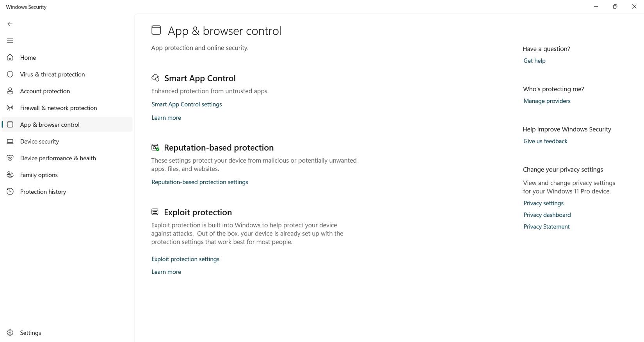Click Learn more under Smart App Control

pos(166,118)
